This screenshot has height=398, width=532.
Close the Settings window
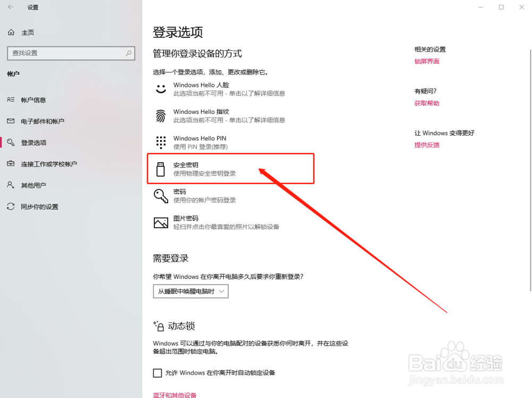click(x=521, y=7)
